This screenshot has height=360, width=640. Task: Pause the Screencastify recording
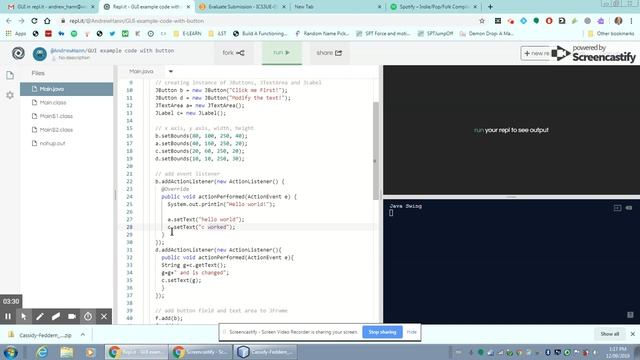coord(8,316)
